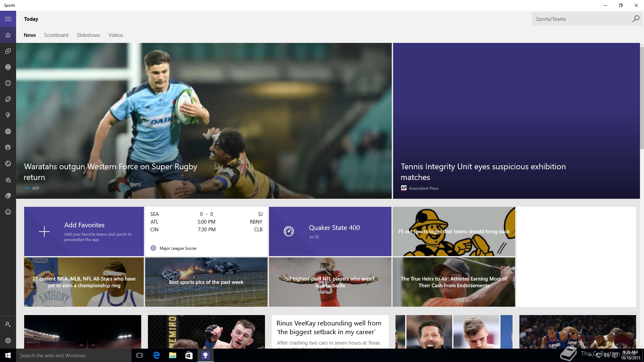644x362 pixels.
Task: Click the Sports trophy taskbar icon
Action: [205, 355]
